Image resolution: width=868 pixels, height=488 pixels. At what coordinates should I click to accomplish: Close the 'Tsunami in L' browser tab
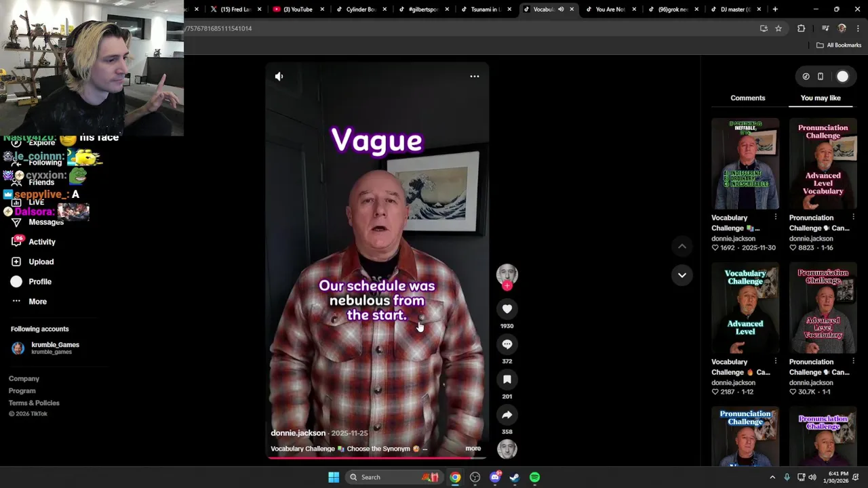click(509, 9)
